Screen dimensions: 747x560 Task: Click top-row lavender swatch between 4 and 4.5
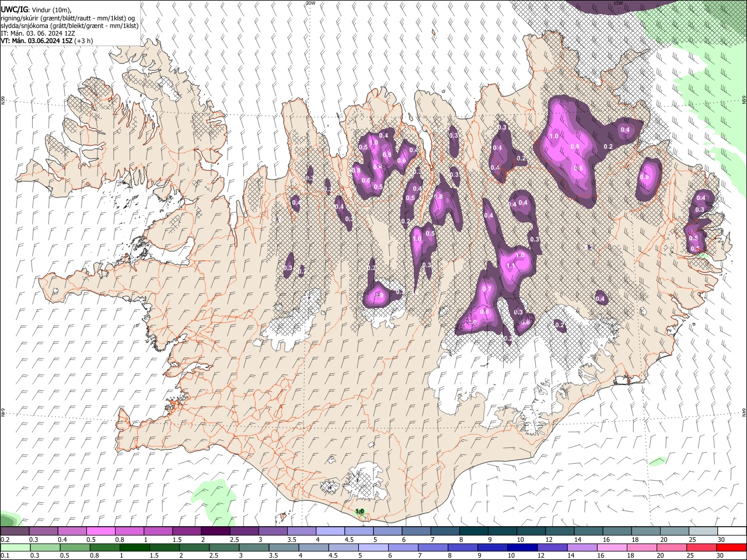(330, 531)
